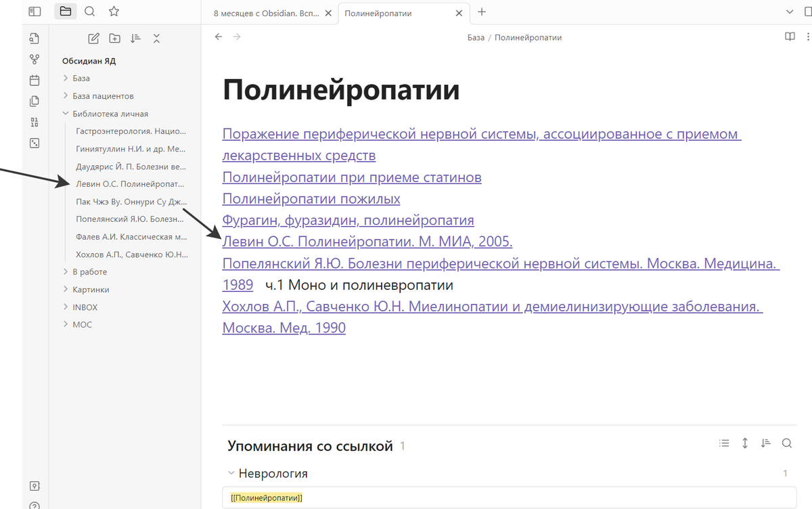Open the Даударис Й. П. file

coord(131,166)
